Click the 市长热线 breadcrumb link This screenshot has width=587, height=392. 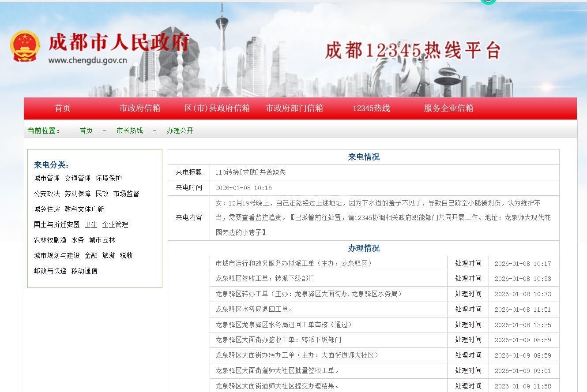coord(130,131)
